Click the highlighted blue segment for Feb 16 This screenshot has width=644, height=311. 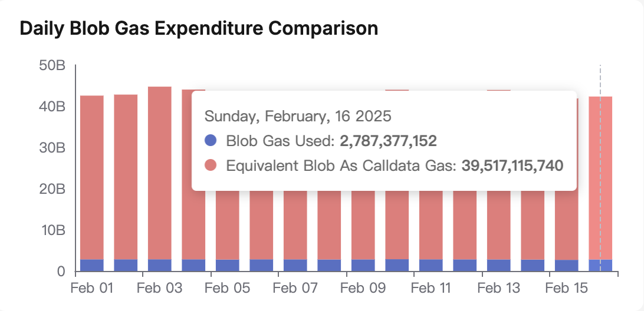click(600, 265)
